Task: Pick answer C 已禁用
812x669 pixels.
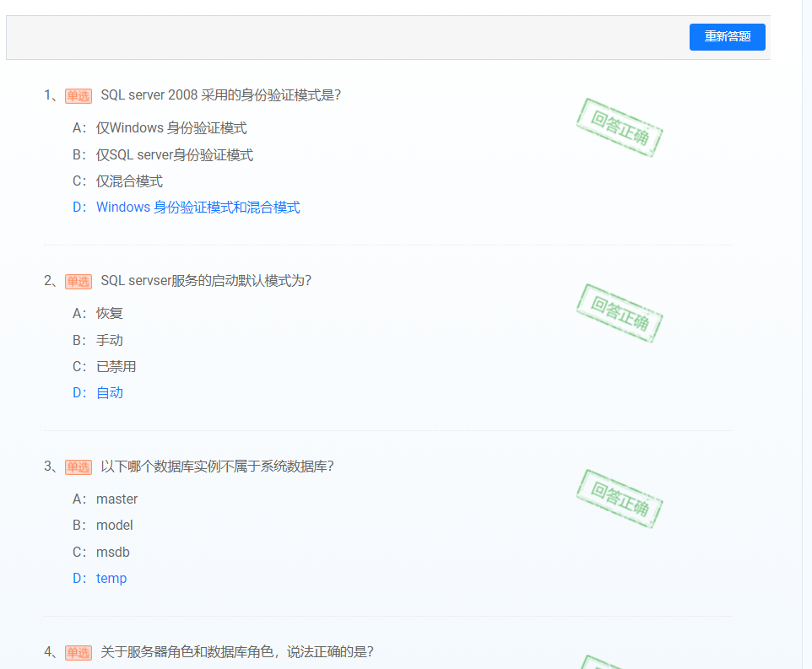Action: click(104, 366)
